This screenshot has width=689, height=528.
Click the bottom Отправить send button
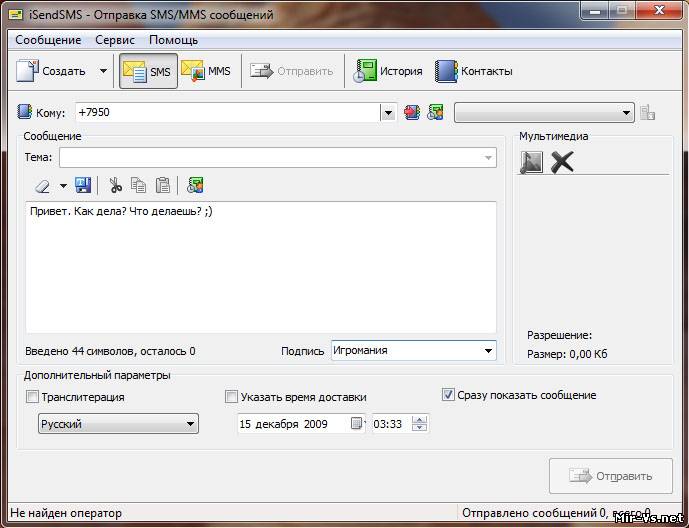point(611,476)
